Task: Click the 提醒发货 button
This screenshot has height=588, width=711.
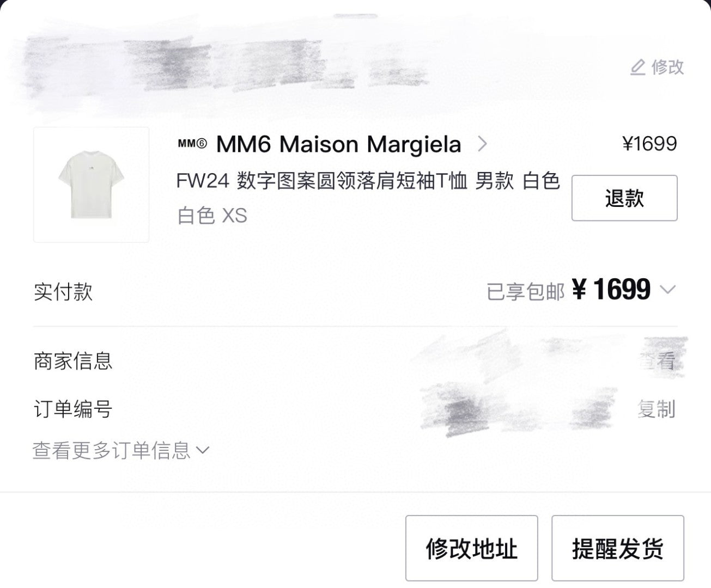Action: (x=618, y=548)
